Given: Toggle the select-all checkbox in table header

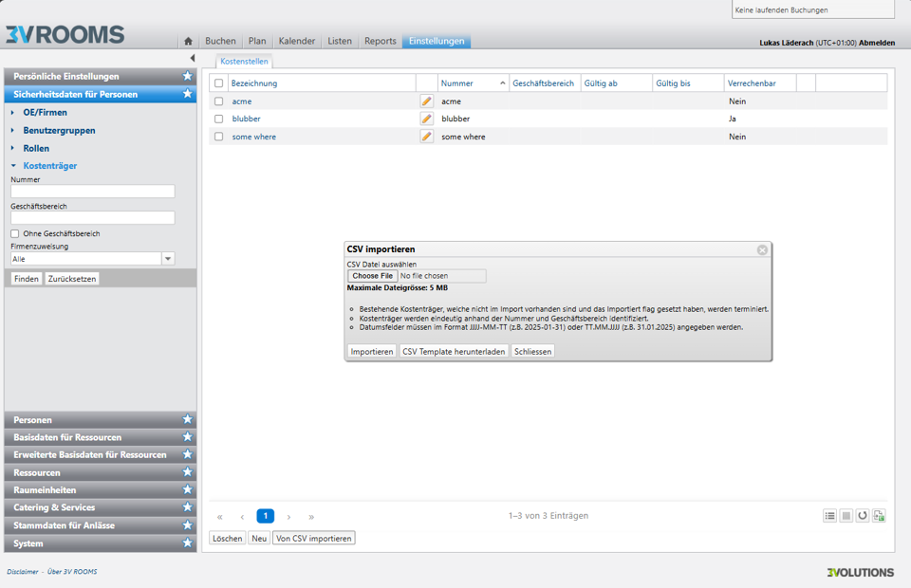Looking at the screenshot, I should tap(218, 83).
